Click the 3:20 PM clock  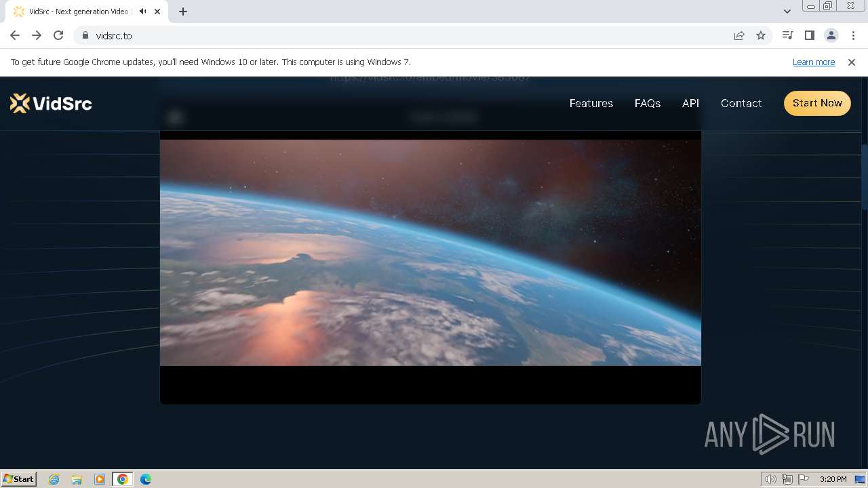[x=833, y=479]
